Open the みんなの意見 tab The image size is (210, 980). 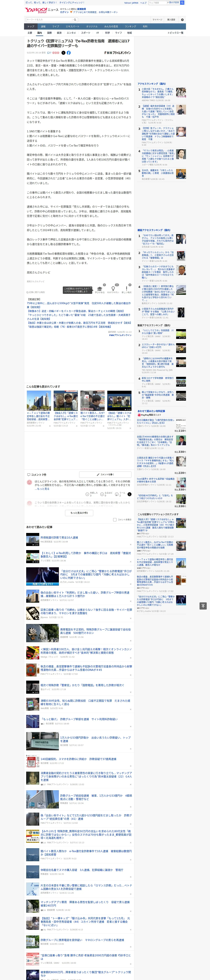tap(111, 27)
